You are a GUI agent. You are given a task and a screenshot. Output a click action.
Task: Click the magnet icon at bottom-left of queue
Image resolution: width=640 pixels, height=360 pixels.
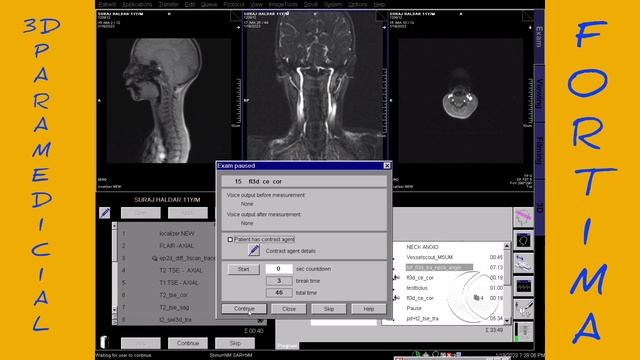click(104, 342)
